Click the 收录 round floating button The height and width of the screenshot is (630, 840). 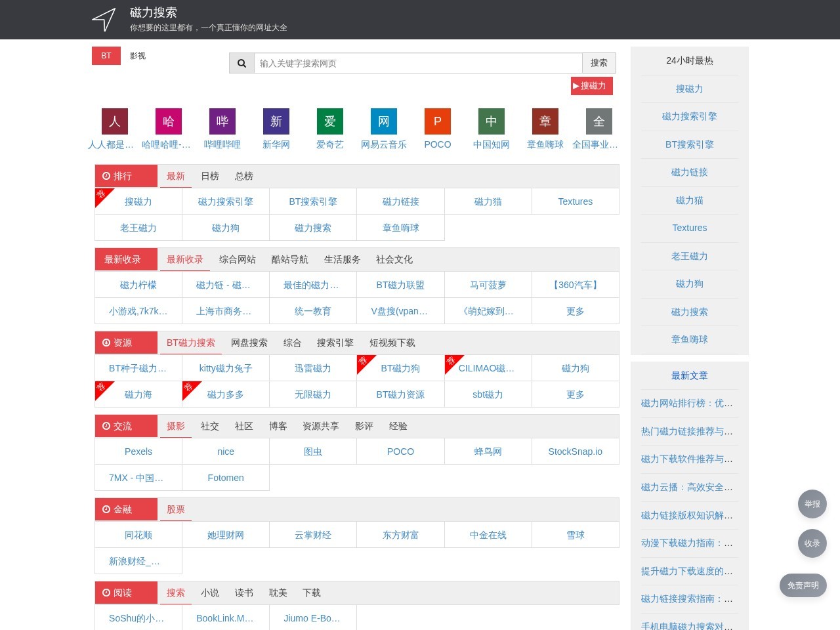tap(812, 543)
